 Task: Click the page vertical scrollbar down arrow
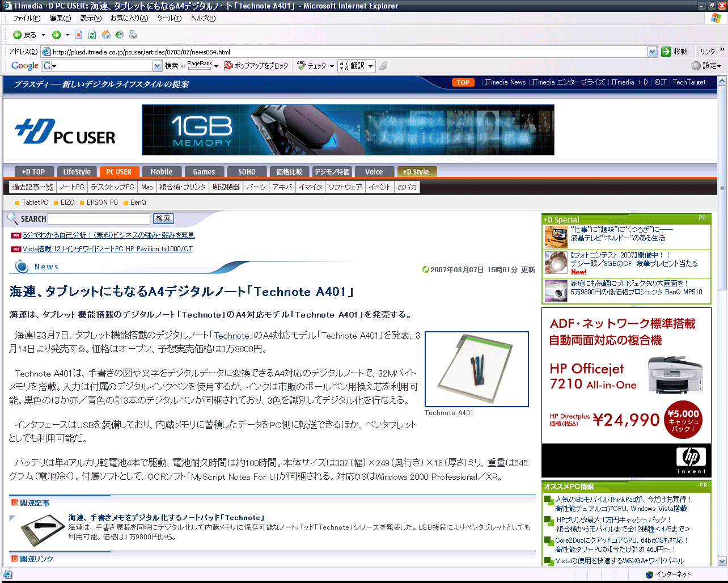click(722, 561)
